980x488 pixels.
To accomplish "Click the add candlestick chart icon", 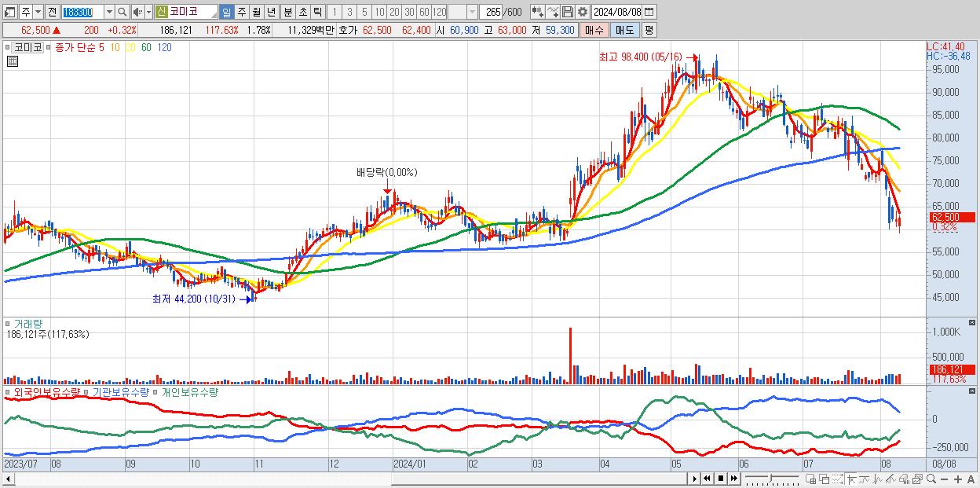I will tap(538, 12).
